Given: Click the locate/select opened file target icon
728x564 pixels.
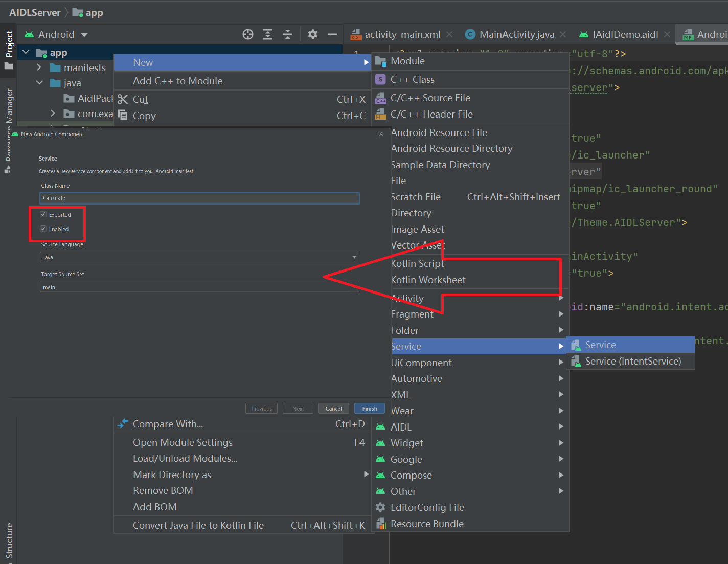Looking at the screenshot, I should 248,34.
